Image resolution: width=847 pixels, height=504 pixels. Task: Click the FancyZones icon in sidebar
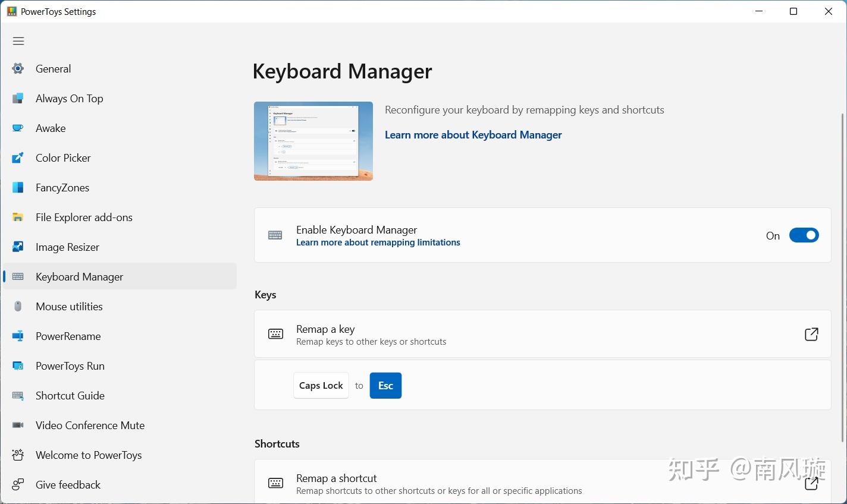coord(18,188)
